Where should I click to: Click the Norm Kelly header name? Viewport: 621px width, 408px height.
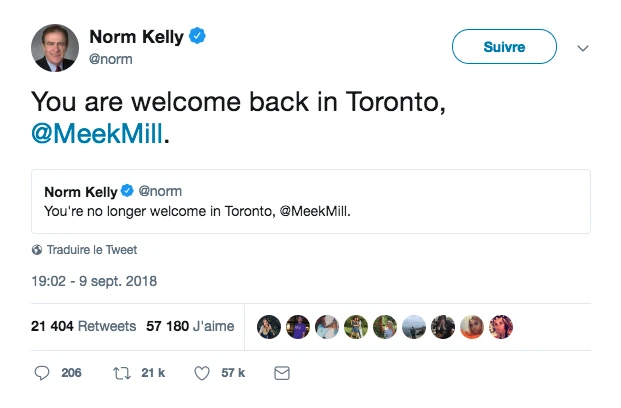pyautogui.click(x=136, y=37)
